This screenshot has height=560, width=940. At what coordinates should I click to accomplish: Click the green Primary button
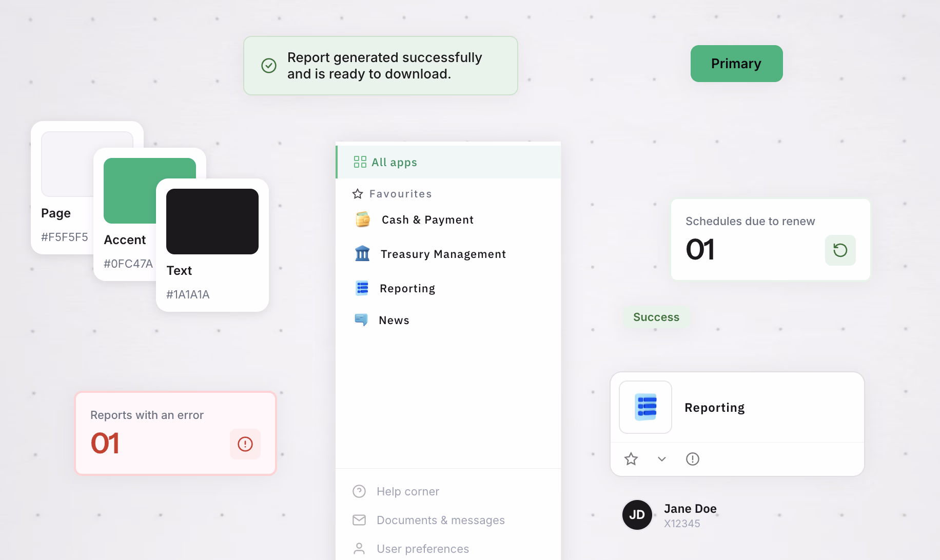[x=736, y=64]
